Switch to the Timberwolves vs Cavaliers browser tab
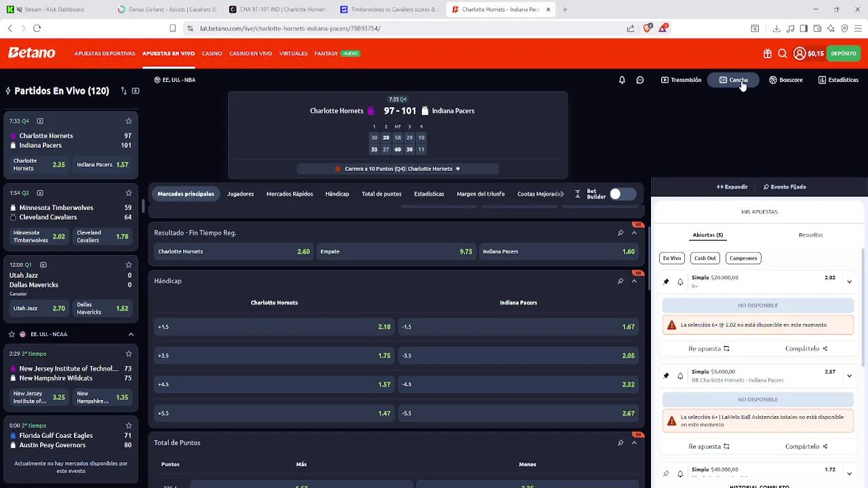Viewport: 868px width, 488px height. (389, 9)
